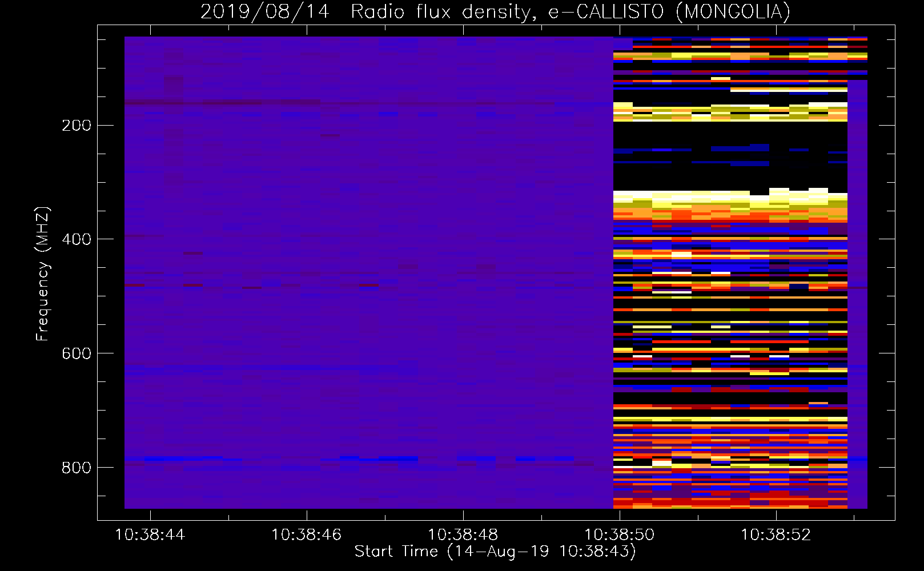Click the 800 frequency tick label
Image resolution: width=924 pixels, height=571 pixels.
(77, 468)
